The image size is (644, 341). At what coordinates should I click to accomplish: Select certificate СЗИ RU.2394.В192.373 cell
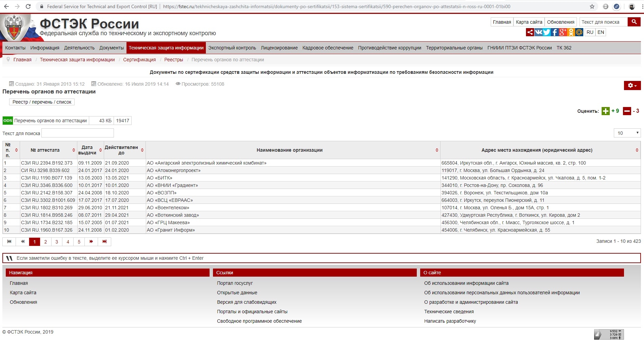click(x=48, y=163)
